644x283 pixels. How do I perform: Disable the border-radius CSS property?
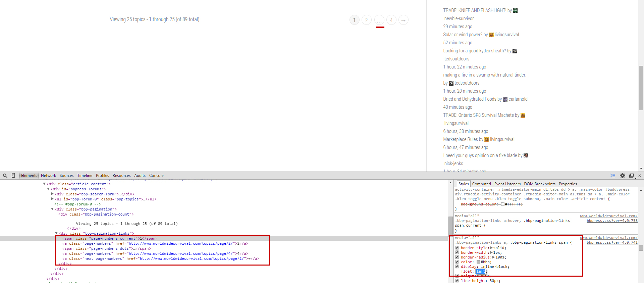457,257
